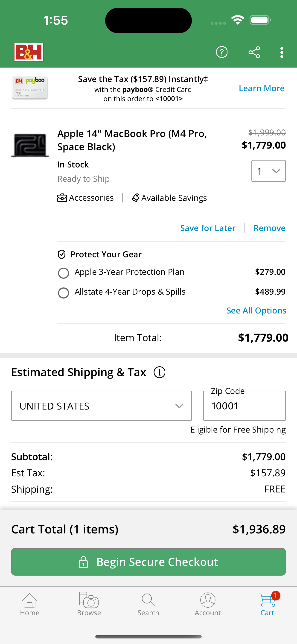Show Estimated Shipping & Tax info icon
This screenshot has width=297, height=644.
[159, 372]
